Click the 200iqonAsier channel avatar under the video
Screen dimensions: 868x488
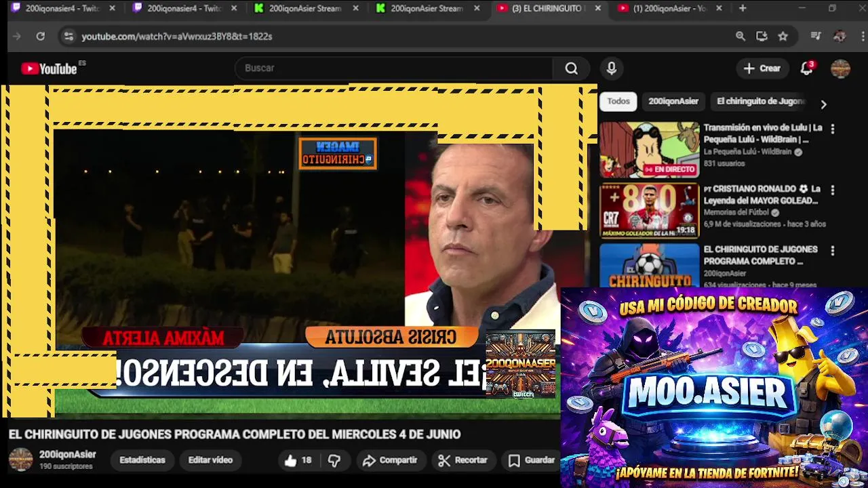point(20,460)
